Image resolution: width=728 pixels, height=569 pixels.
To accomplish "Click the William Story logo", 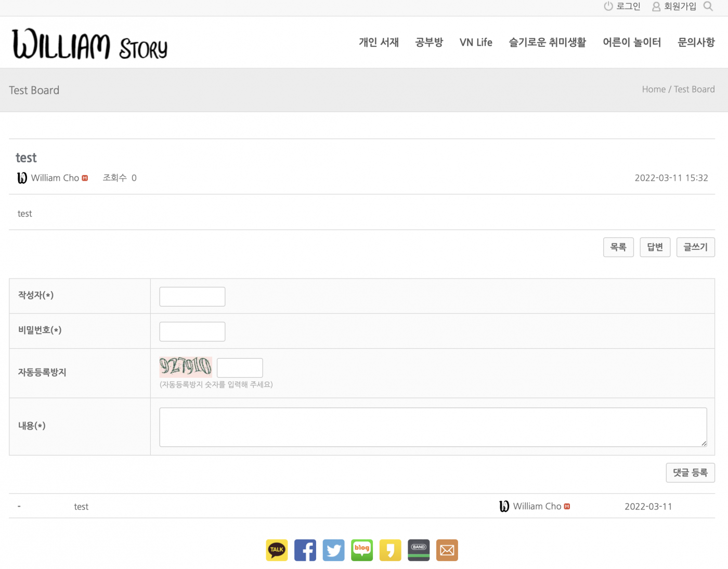I will click(x=90, y=44).
